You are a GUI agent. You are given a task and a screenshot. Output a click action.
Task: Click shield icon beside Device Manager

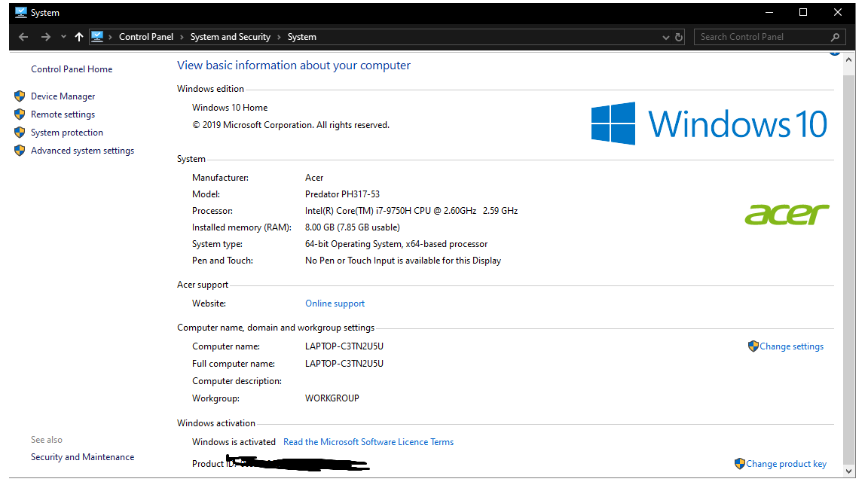pyautogui.click(x=20, y=96)
